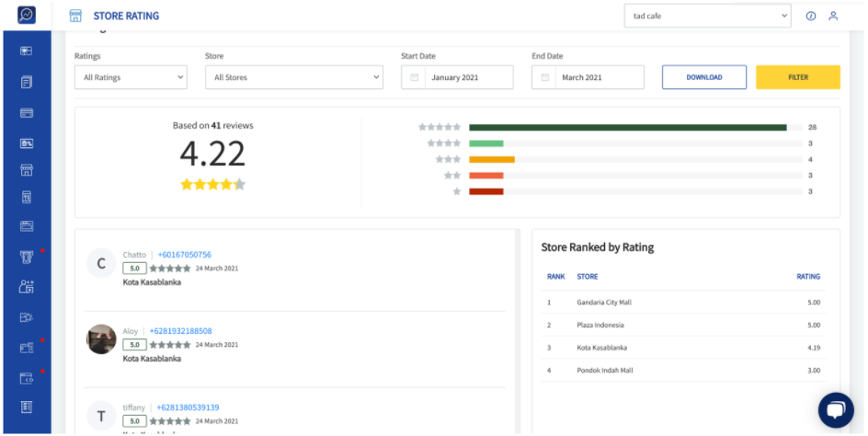The height and width of the screenshot is (436, 868).
Task: Open the storefront icon in the sidebar
Action: (x=27, y=170)
